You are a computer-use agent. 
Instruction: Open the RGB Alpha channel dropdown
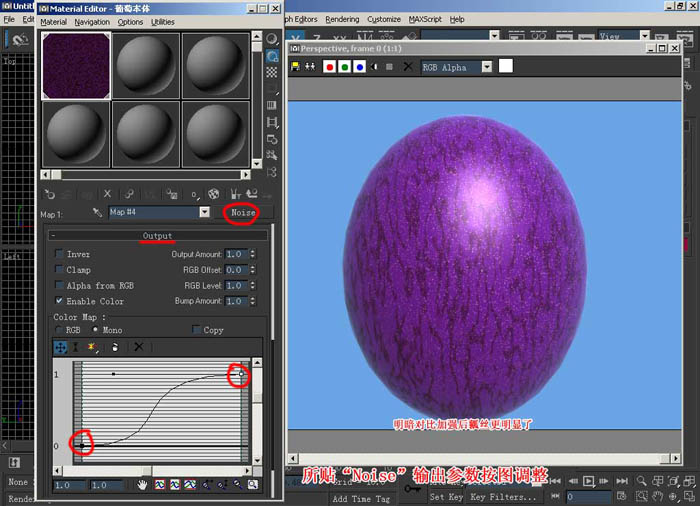487,67
